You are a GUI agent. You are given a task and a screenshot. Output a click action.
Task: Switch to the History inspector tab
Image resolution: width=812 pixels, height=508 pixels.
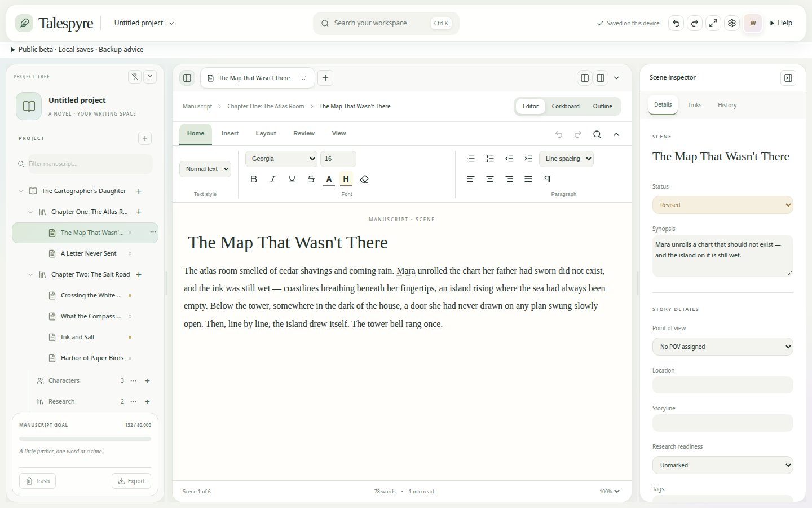pos(727,105)
